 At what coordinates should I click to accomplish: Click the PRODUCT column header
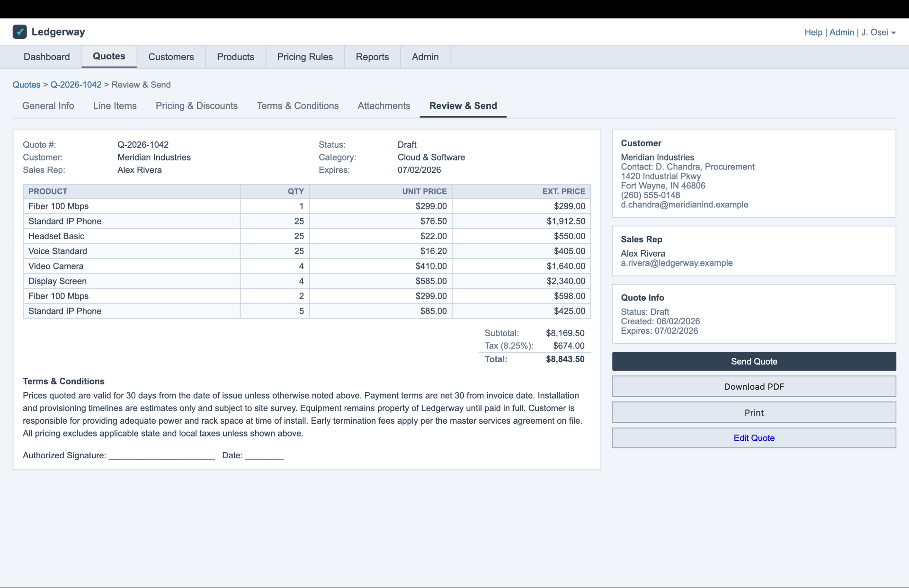tap(132, 191)
